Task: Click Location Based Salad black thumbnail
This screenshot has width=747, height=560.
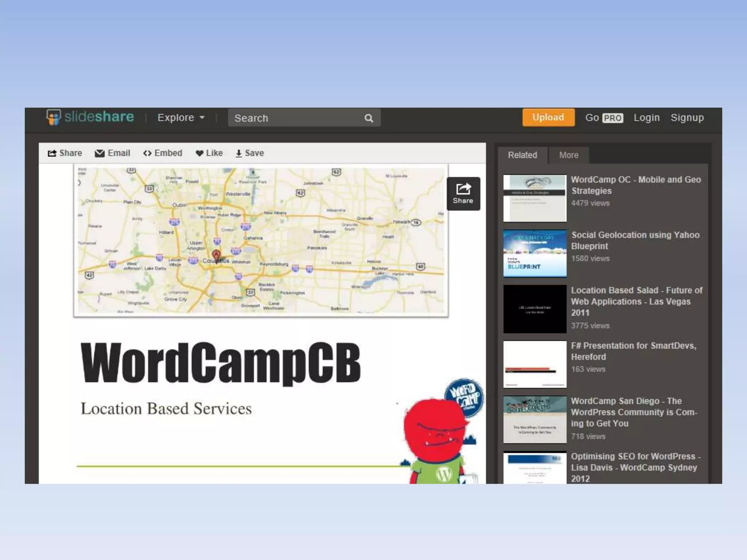Action: 535,309
